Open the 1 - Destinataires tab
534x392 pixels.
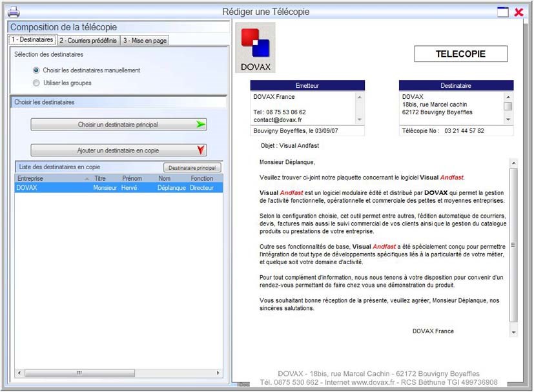tap(32, 39)
